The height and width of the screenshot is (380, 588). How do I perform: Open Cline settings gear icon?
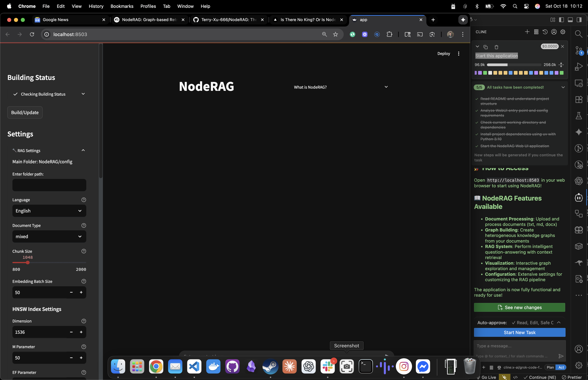[x=563, y=32]
